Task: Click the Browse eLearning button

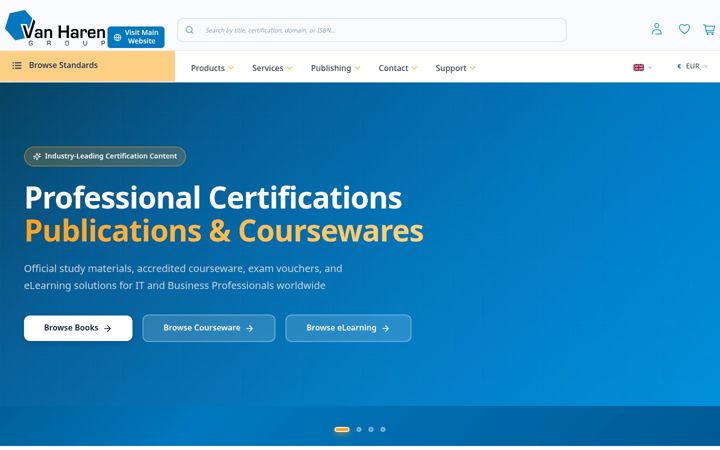Action: 349,328
